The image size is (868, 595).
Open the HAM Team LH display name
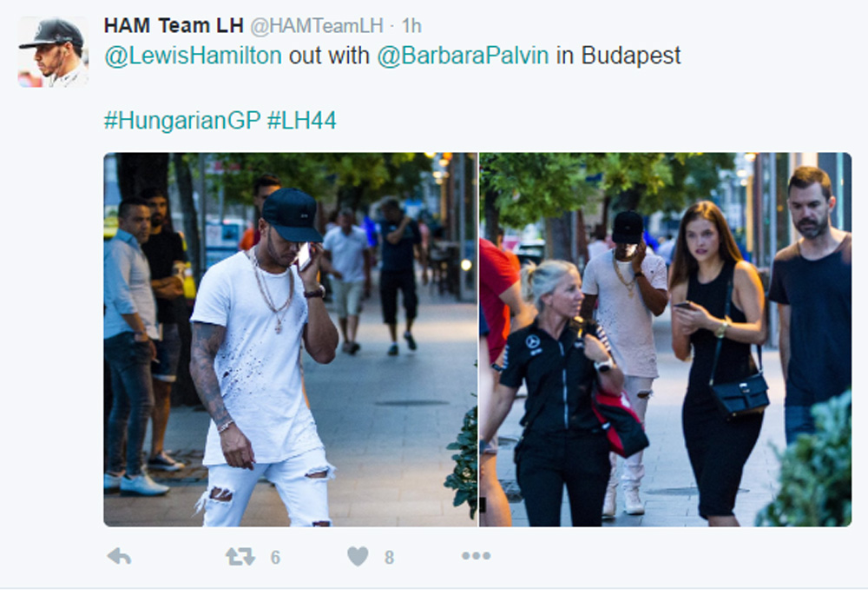174,25
